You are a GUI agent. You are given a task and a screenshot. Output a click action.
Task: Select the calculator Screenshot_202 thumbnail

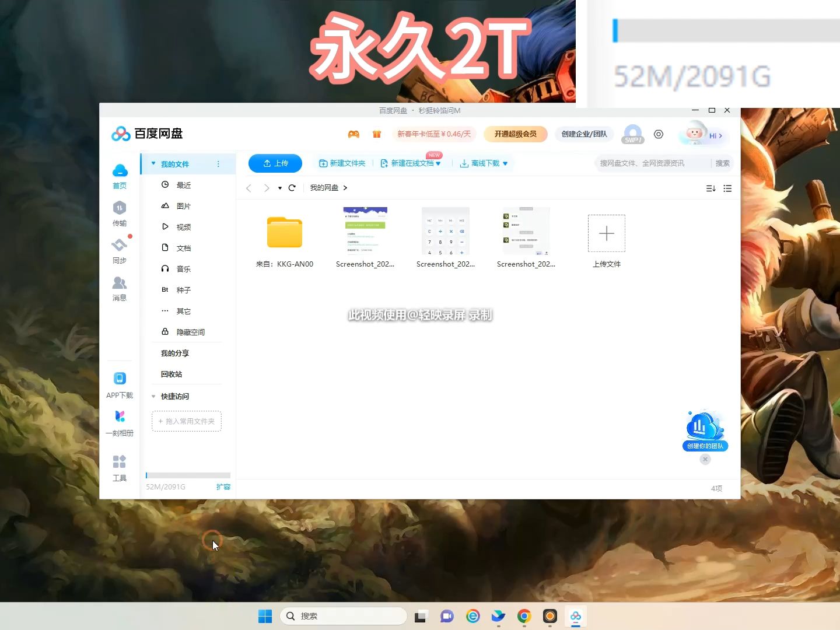pyautogui.click(x=446, y=238)
